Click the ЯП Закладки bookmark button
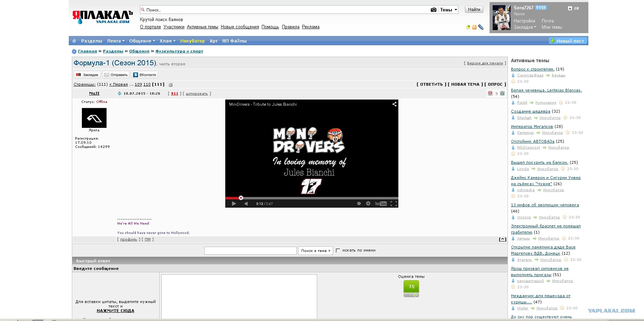 pyautogui.click(x=87, y=75)
